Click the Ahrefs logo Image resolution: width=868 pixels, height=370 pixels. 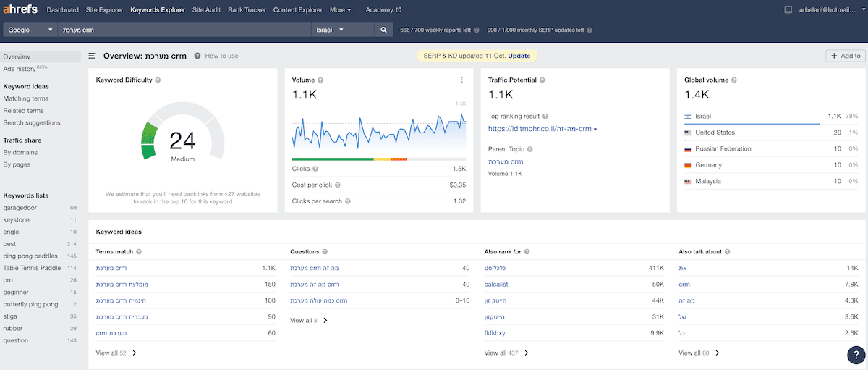pos(21,10)
